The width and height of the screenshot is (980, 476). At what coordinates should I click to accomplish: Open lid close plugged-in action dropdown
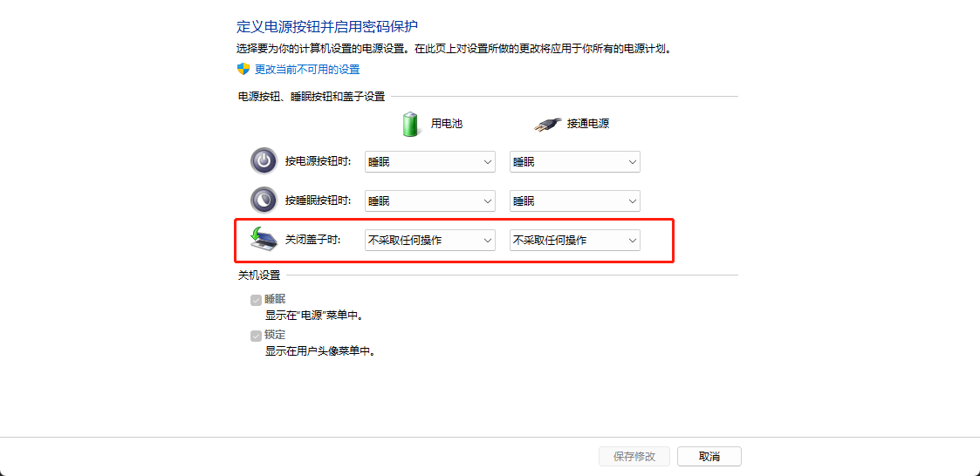[x=575, y=240]
